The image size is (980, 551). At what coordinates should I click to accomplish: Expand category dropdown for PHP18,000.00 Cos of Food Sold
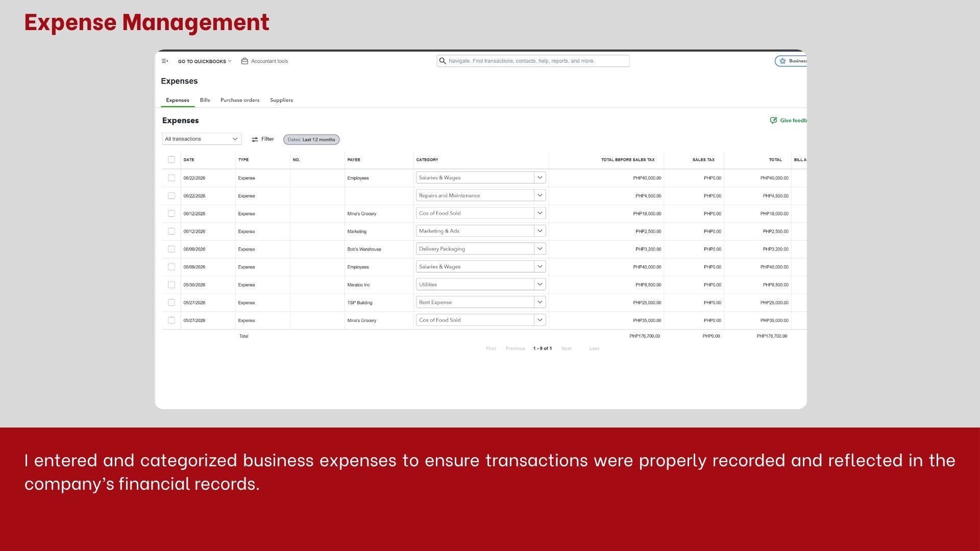click(x=540, y=213)
